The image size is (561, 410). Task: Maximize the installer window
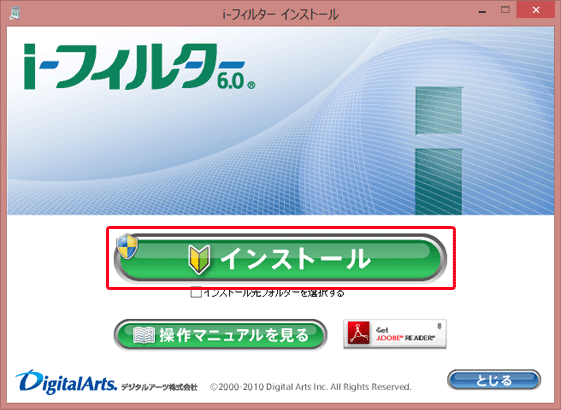(505, 10)
